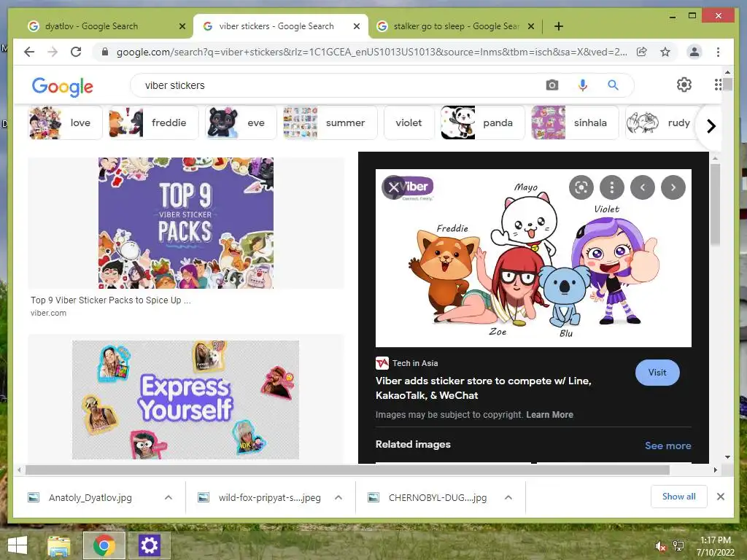Click the horizontal page scrollbar

[x=347, y=470]
